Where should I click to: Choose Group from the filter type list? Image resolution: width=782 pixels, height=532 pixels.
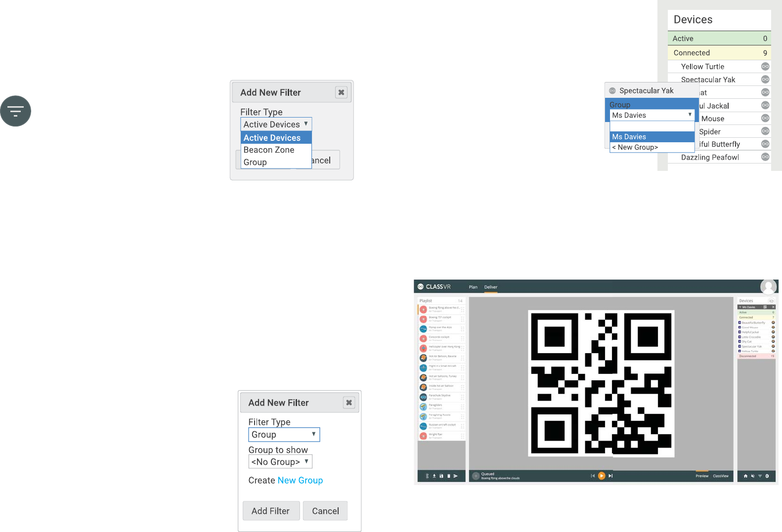[x=276, y=162]
